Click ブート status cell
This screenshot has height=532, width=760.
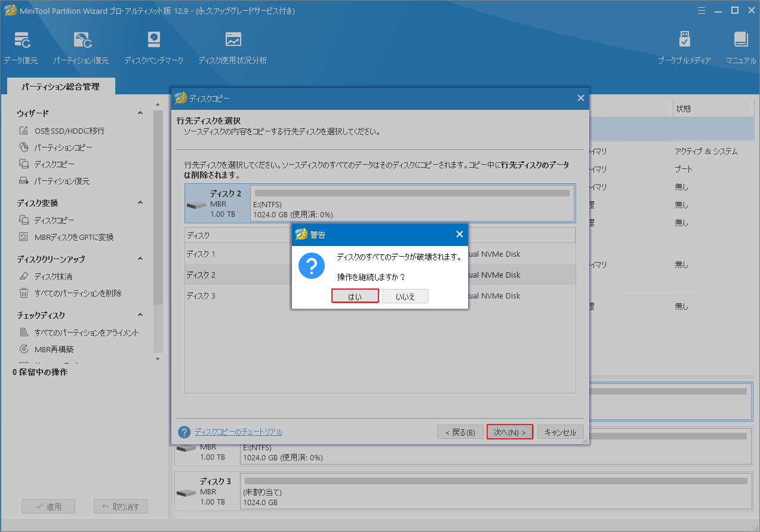(683, 169)
